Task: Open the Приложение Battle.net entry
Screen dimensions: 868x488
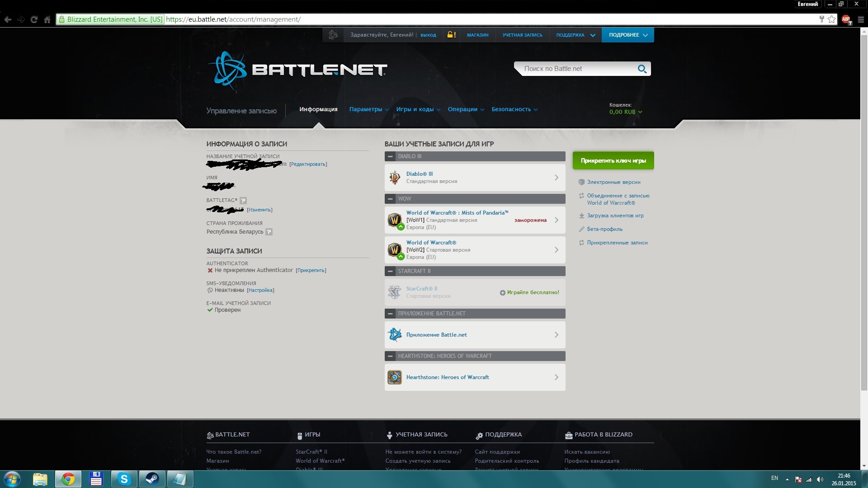Action: 475,335
